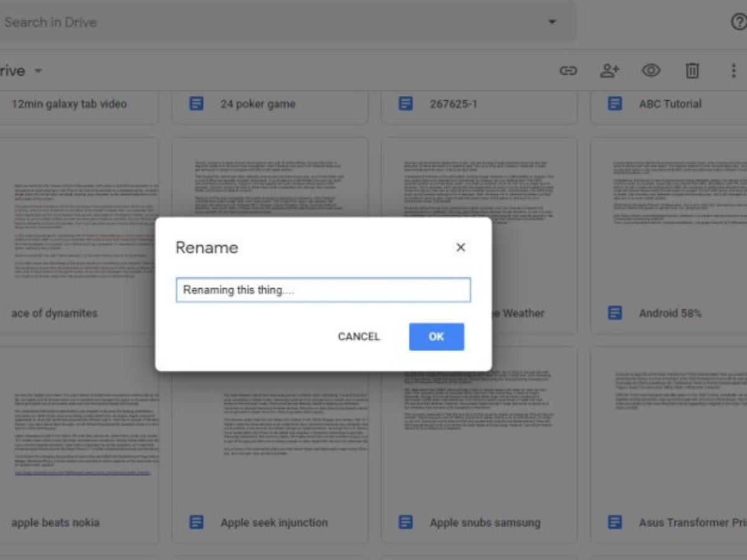Select the file name Android 58%
Screen dimensions: 747x560
tap(670, 313)
